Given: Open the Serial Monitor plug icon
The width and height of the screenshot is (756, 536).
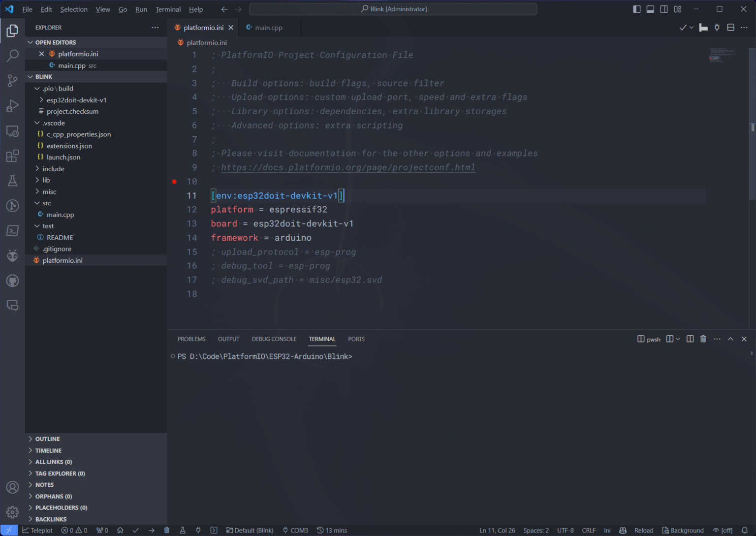Looking at the screenshot, I should pos(198,530).
